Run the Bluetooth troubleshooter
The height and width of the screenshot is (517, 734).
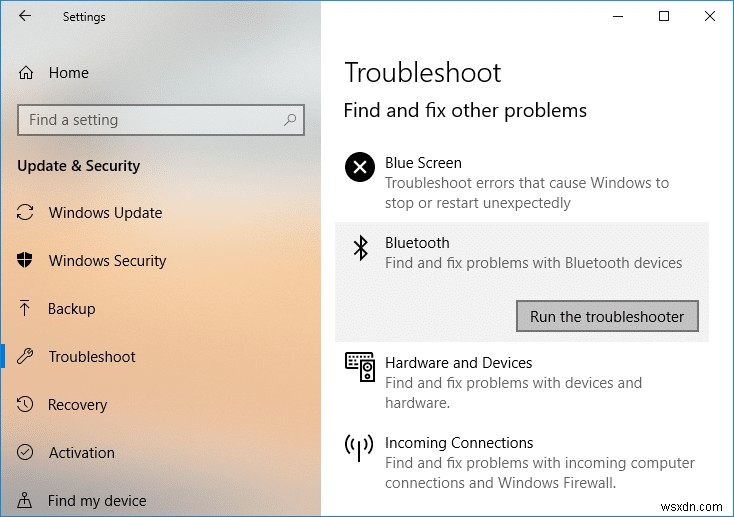pyautogui.click(x=607, y=317)
